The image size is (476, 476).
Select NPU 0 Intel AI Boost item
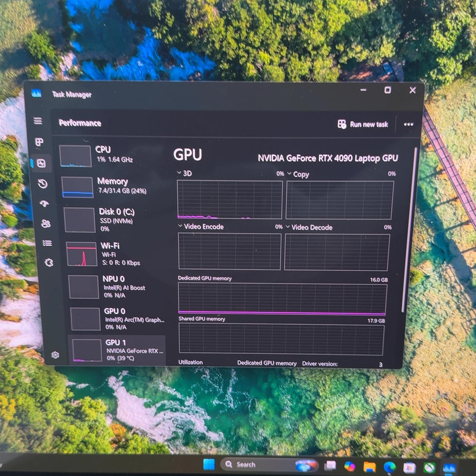point(117,287)
